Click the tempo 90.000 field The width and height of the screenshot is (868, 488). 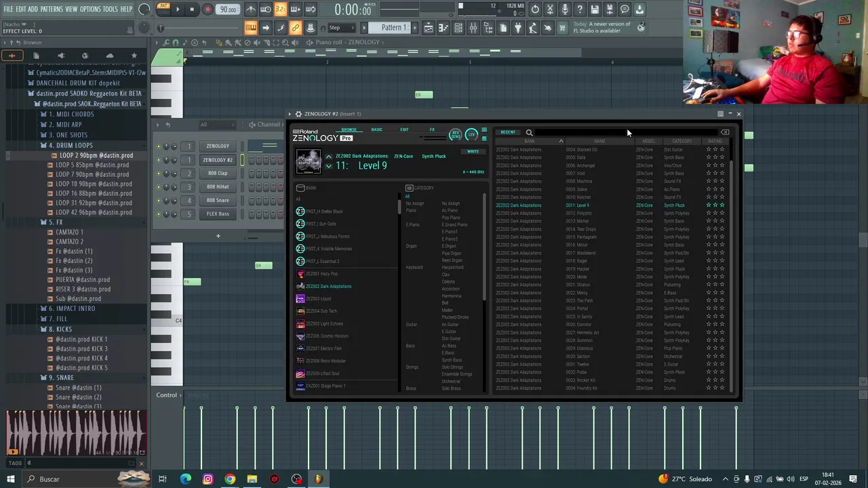[228, 9]
